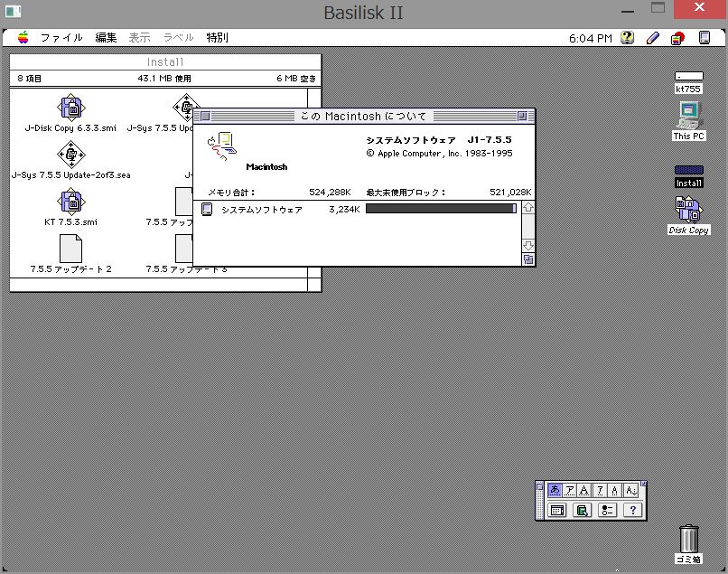This screenshot has height=574, width=728.
Task: Click the 521,028K largest unused block value
Action: (x=510, y=193)
